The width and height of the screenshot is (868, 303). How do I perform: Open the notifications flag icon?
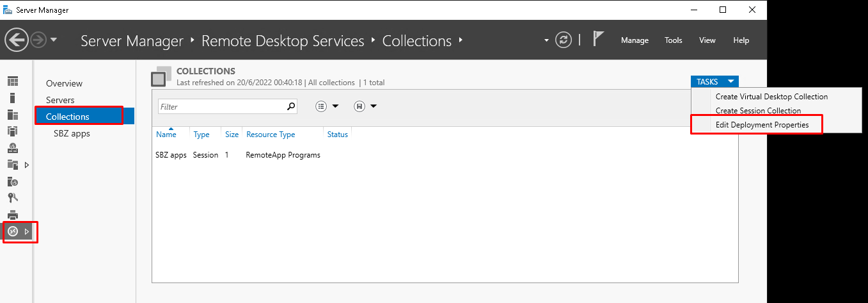pyautogui.click(x=598, y=40)
